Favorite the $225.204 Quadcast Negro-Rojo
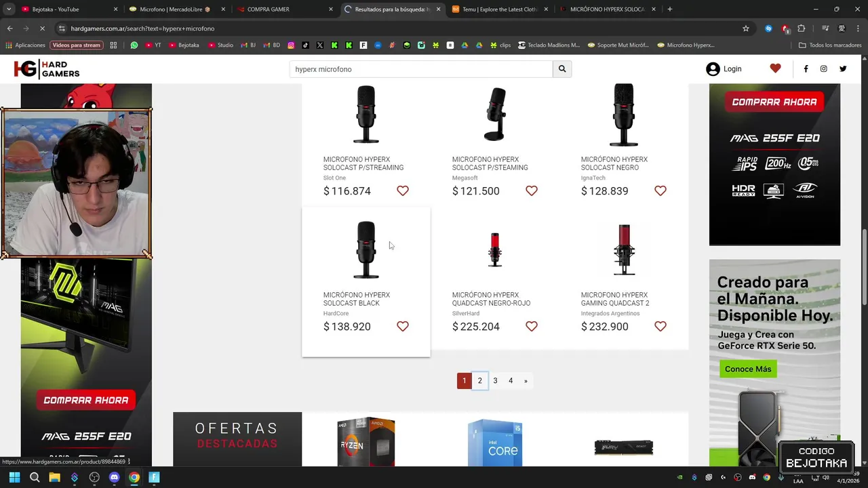The height and width of the screenshot is (488, 868). (532, 327)
